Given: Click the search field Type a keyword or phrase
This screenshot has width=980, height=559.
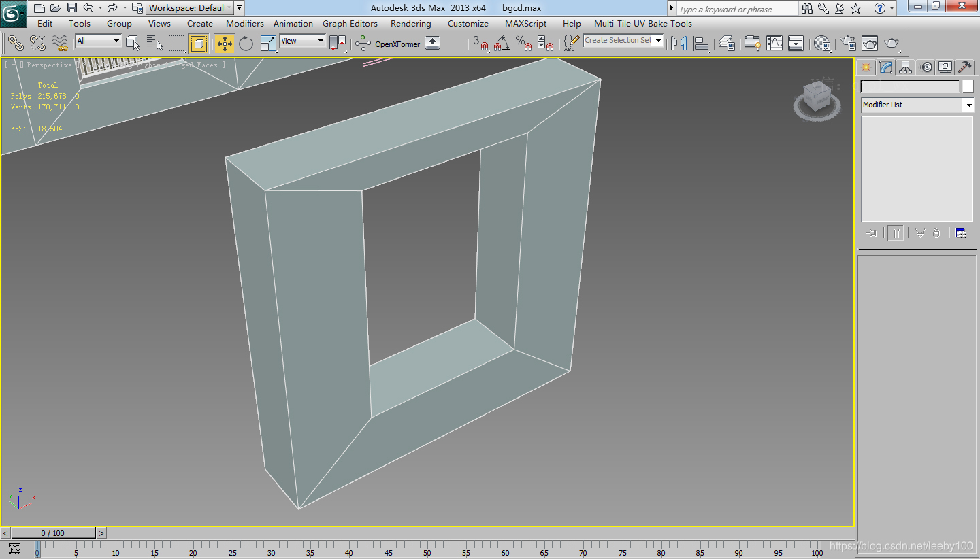Looking at the screenshot, I should click(x=737, y=9).
